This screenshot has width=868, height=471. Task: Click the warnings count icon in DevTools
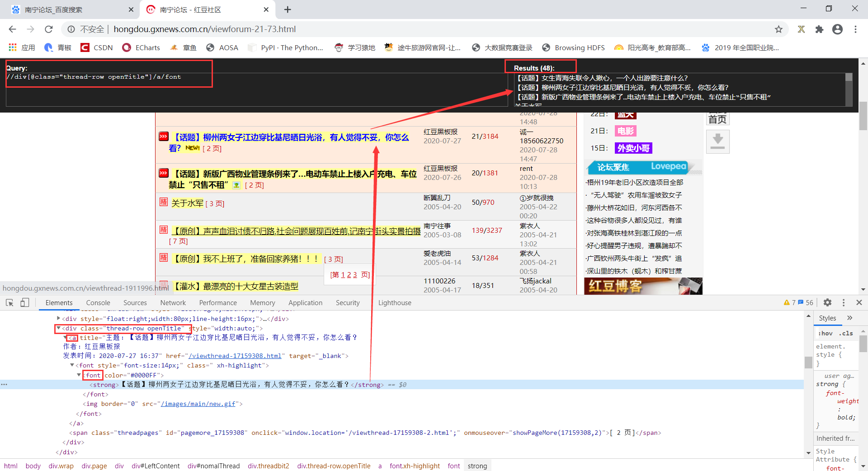click(x=789, y=302)
